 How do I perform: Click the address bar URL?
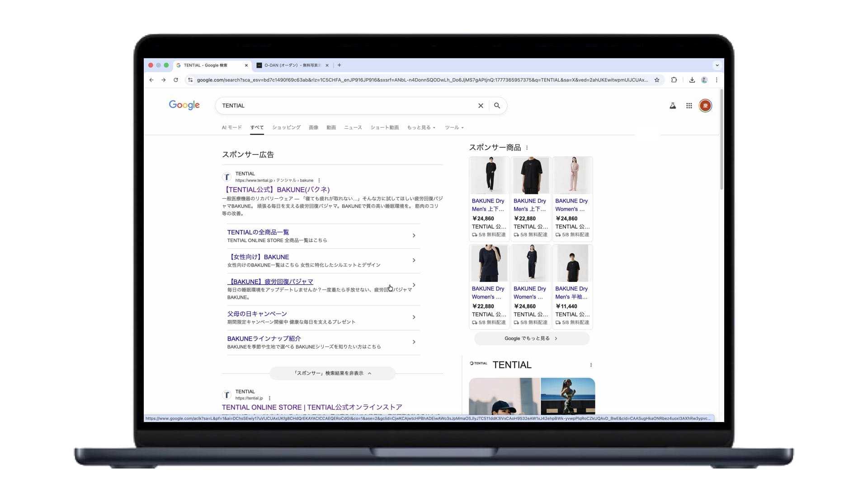pos(423,80)
